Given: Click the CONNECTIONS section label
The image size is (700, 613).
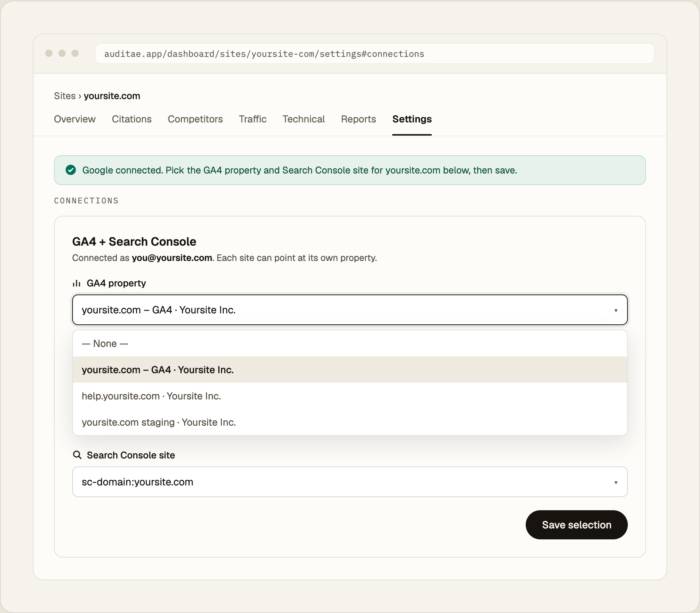Looking at the screenshot, I should pyautogui.click(x=86, y=201).
